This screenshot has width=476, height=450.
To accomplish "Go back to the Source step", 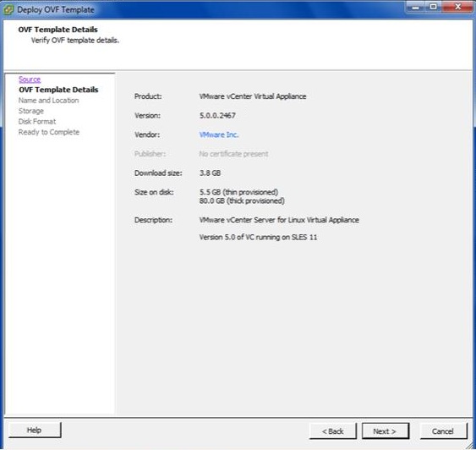I will (30, 80).
